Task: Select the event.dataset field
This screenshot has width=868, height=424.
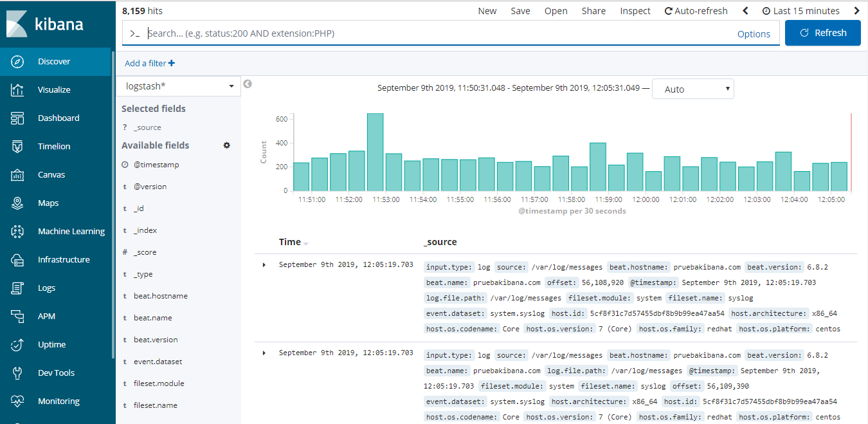Action: tap(158, 362)
